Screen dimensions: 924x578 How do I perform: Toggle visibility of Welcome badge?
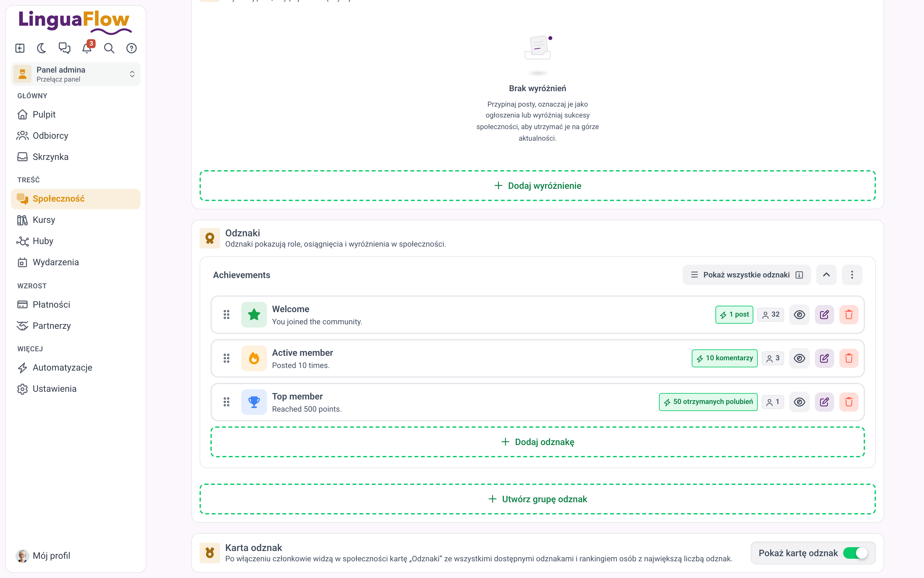point(800,315)
